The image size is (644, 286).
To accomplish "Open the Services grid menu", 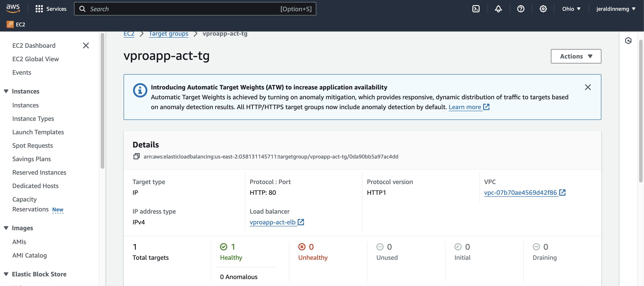I will click(x=51, y=9).
